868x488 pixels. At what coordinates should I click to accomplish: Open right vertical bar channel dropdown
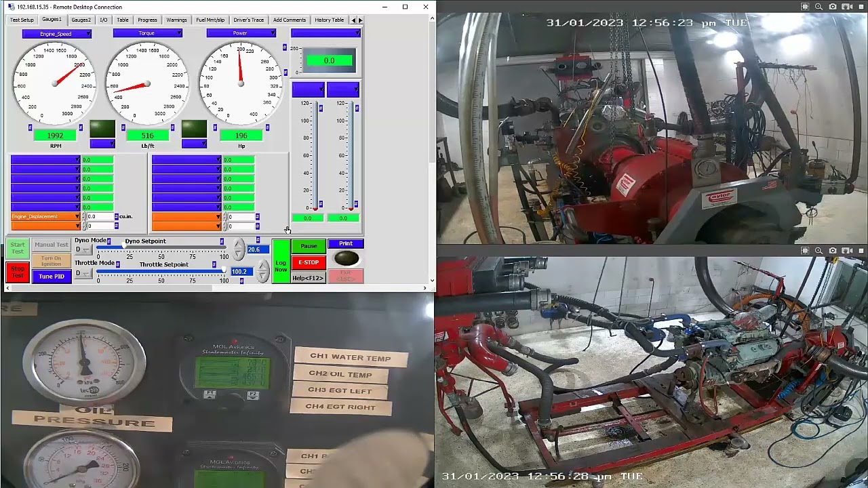(x=343, y=89)
